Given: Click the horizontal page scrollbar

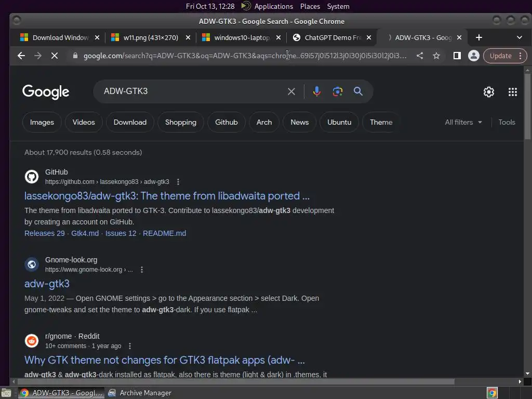Looking at the screenshot, I should tap(235, 381).
